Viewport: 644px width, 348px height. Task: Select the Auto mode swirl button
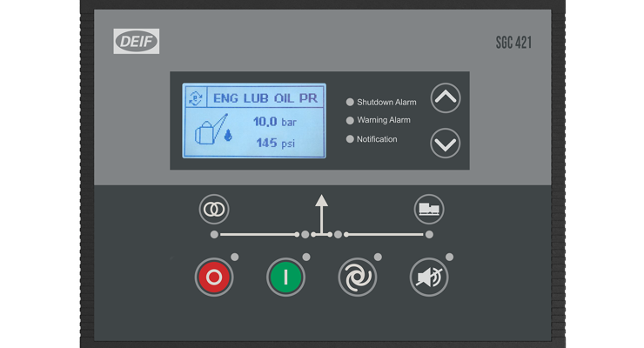point(357,278)
